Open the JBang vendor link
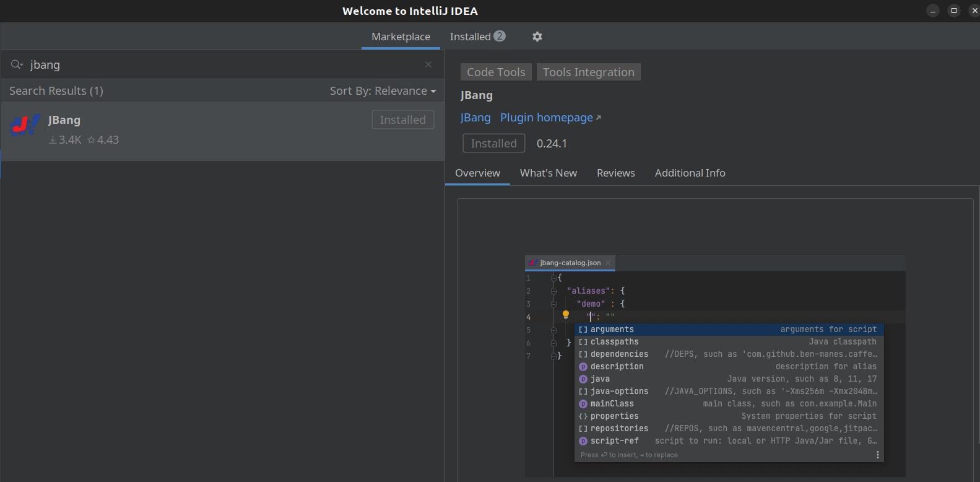The image size is (980, 482). (x=475, y=118)
